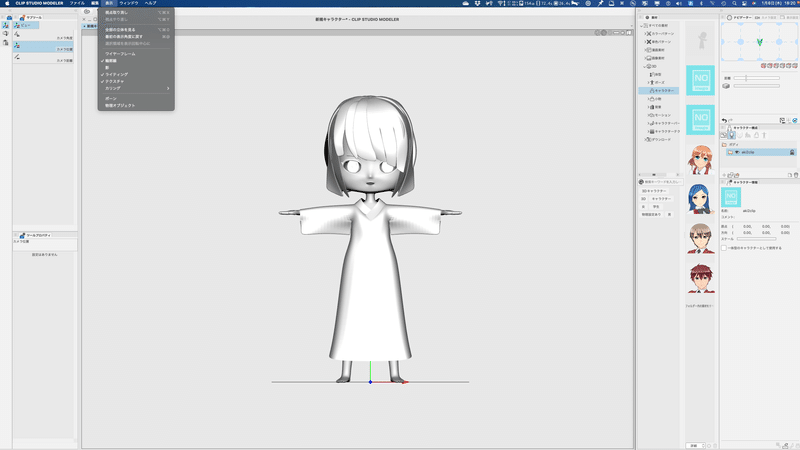
Task: Open the File (ファイル) menu
Action: [x=77, y=3]
